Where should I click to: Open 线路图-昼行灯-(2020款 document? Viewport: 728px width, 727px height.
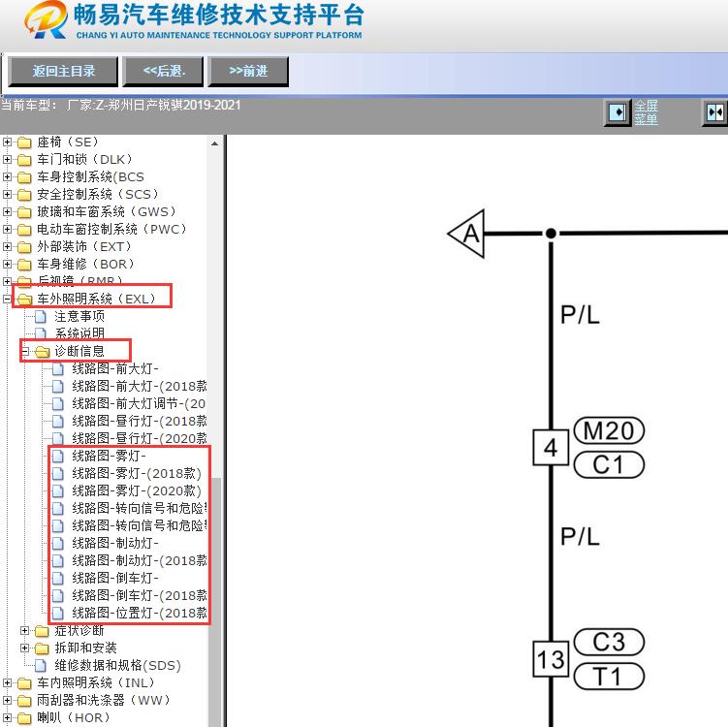140,439
